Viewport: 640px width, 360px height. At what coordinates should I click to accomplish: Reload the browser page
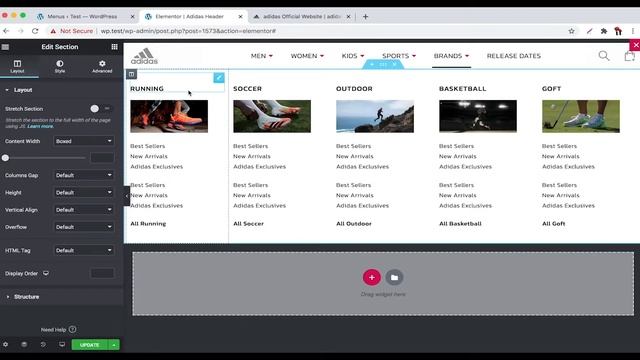[35, 31]
